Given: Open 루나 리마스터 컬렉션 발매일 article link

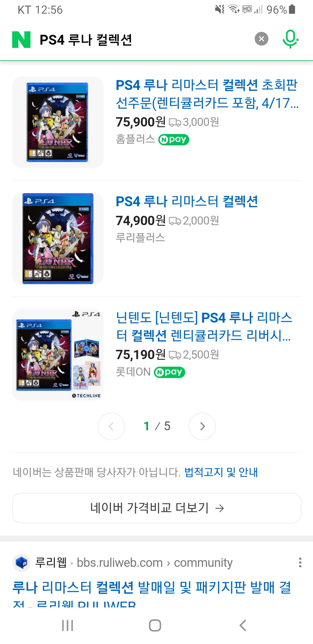Looking at the screenshot, I should click(152, 587).
